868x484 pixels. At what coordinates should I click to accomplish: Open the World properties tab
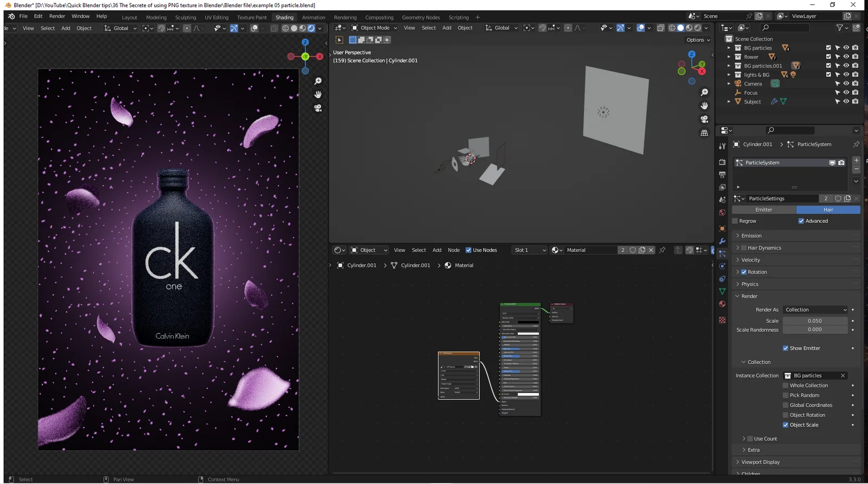coord(722,212)
